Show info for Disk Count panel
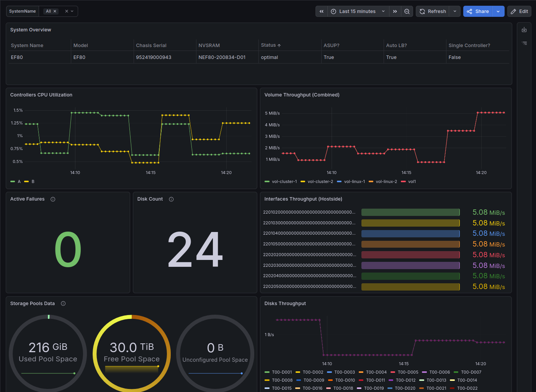Image resolution: width=536 pixels, height=392 pixels. click(x=171, y=199)
